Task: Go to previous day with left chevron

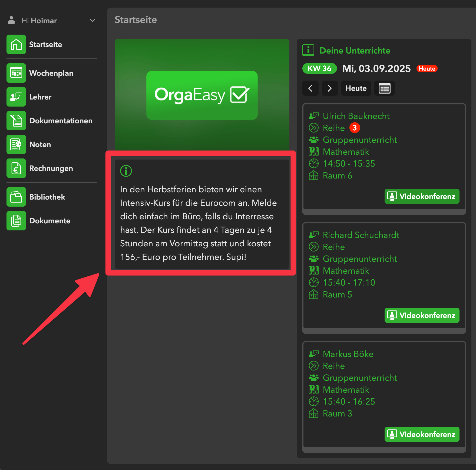Action: pyautogui.click(x=310, y=88)
